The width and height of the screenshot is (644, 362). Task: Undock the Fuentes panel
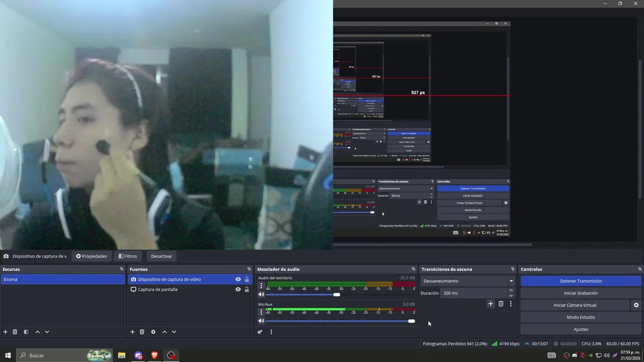pos(249,269)
